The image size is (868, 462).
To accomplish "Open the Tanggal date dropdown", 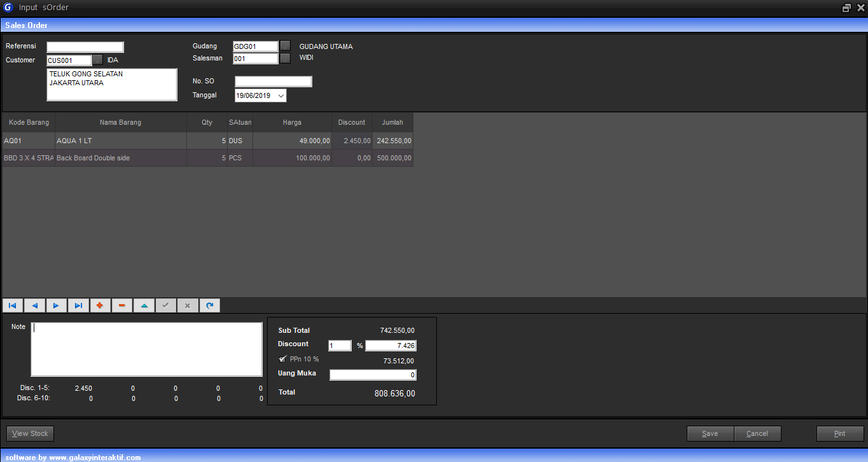I will (281, 95).
